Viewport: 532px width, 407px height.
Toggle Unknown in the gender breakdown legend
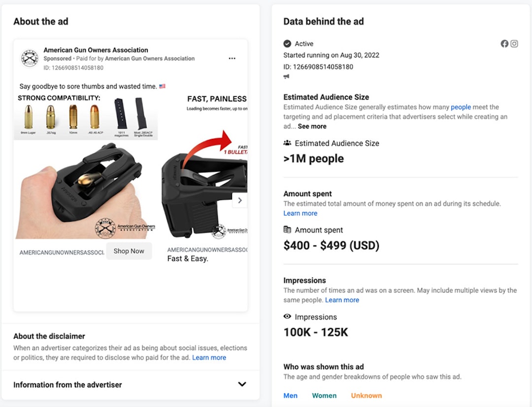coord(366,395)
